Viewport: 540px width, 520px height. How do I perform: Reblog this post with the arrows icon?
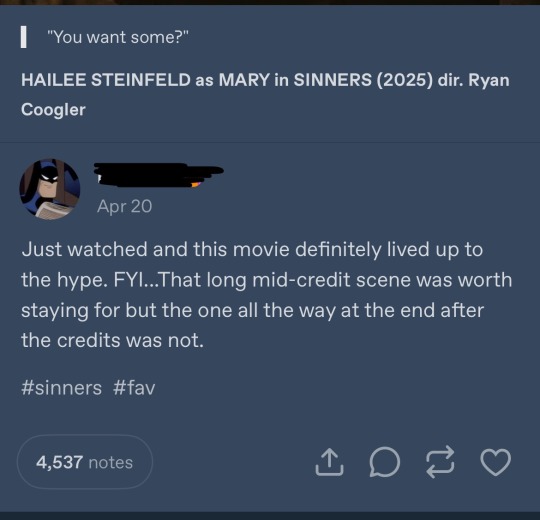point(440,462)
